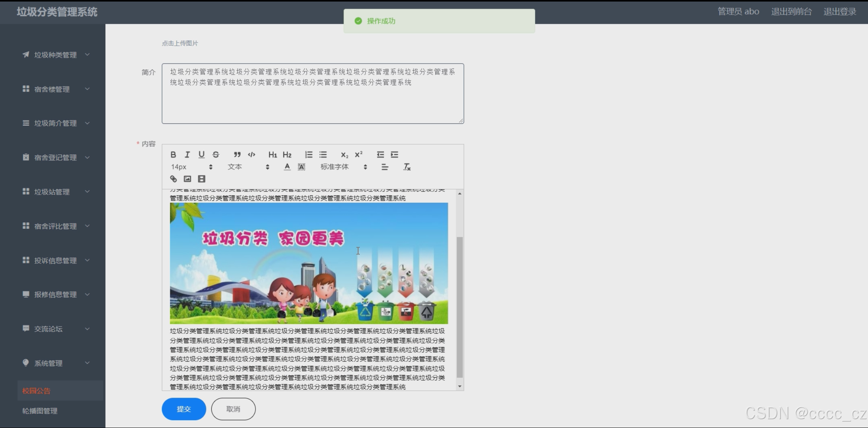The width and height of the screenshot is (868, 428).
Task: Clear text formatting icon
Action: (x=407, y=167)
